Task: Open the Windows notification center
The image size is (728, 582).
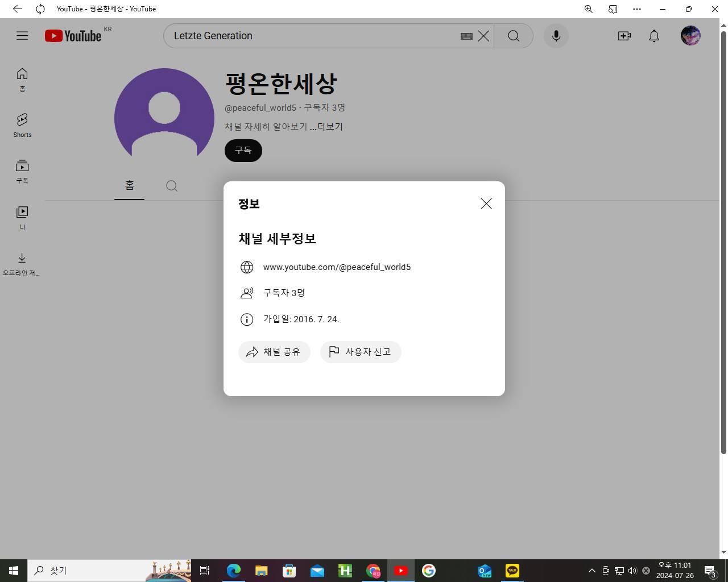Action: [x=710, y=571]
